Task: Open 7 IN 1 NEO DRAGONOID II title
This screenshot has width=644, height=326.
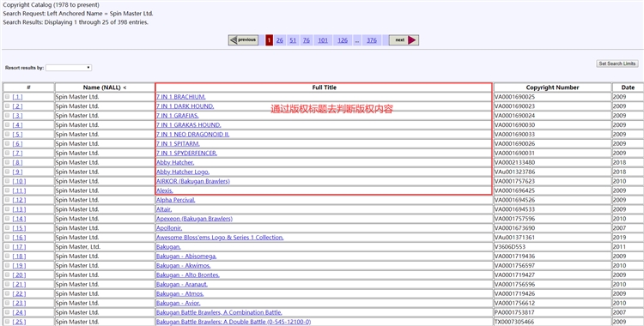Action: click(192, 134)
